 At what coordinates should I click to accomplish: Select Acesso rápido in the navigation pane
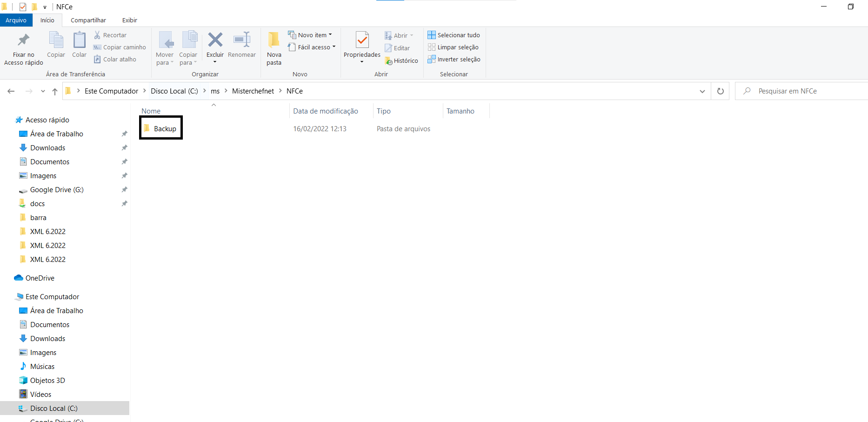coord(42,120)
